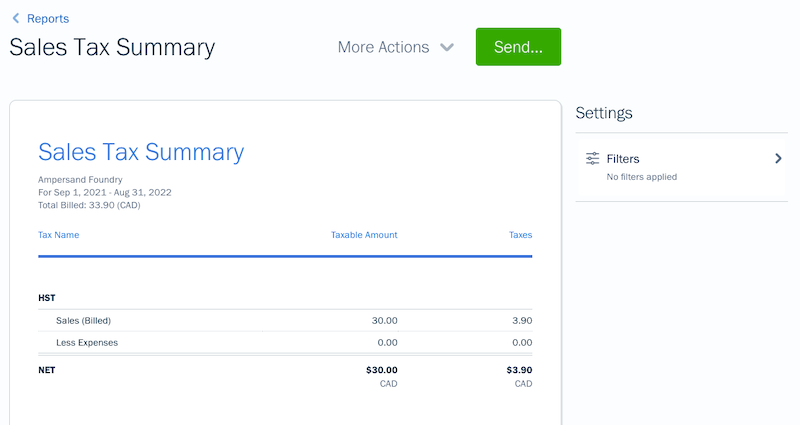Select the Filters label in Settings

click(623, 159)
